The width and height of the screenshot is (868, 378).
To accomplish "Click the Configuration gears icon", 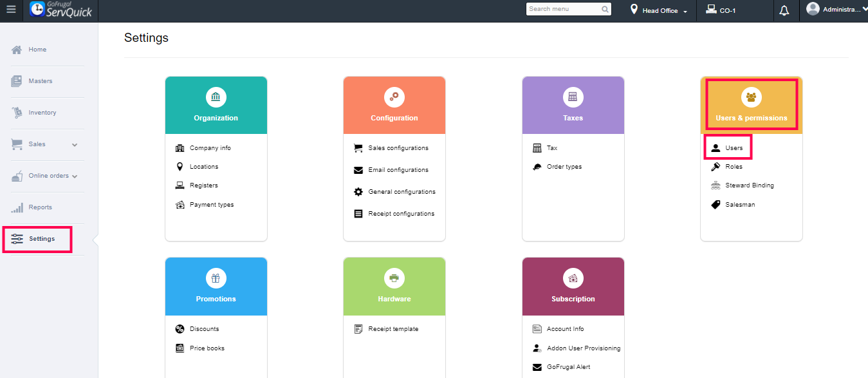I will [x=394, y=97].
